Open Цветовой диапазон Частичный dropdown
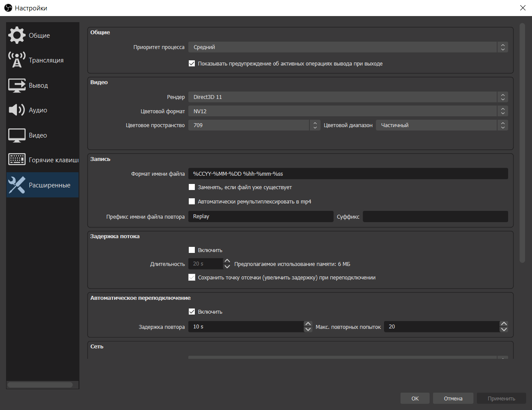The image size is (532, 410). 442,125
